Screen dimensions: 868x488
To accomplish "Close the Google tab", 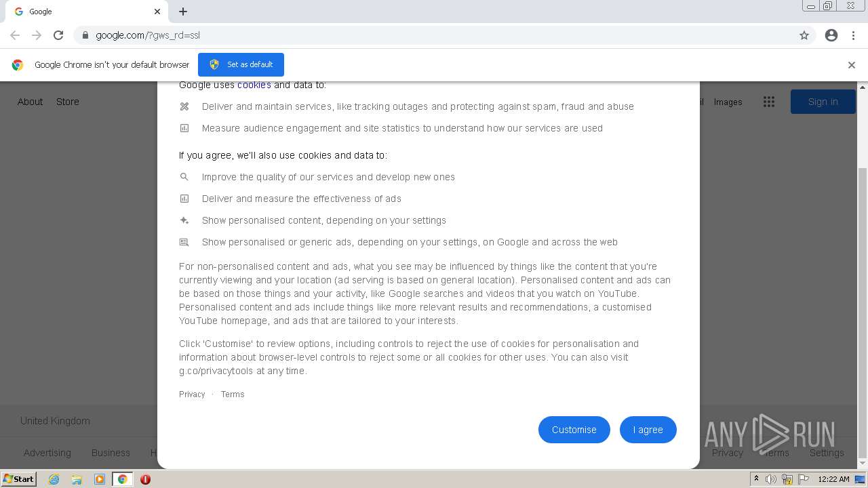I will coord(157,12).
